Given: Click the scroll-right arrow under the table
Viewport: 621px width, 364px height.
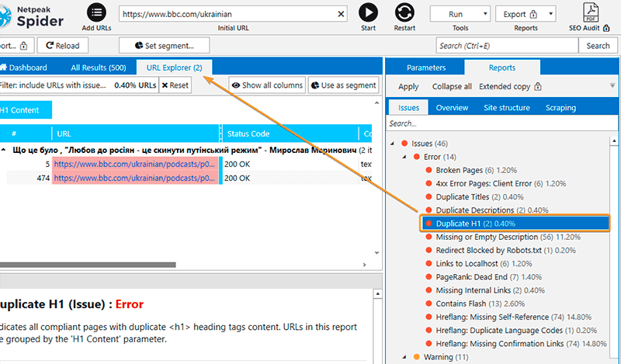Looking at the screenshot, I should [364, 265].
